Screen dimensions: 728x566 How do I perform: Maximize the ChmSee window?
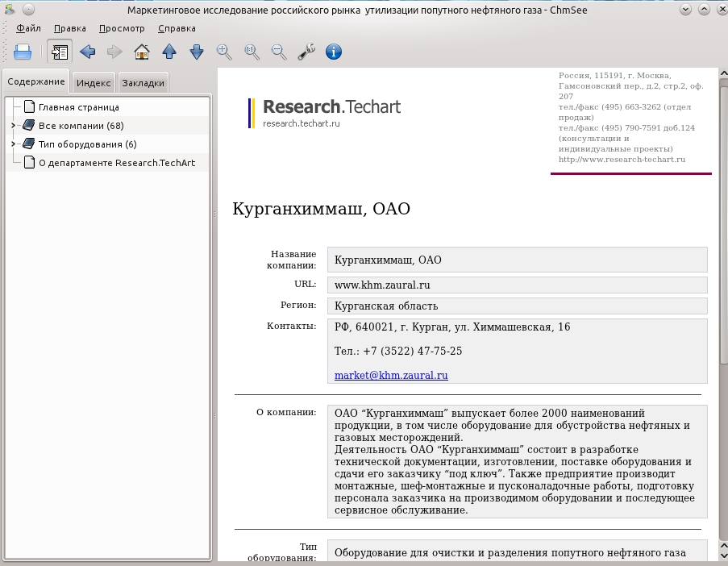point(704,10)
